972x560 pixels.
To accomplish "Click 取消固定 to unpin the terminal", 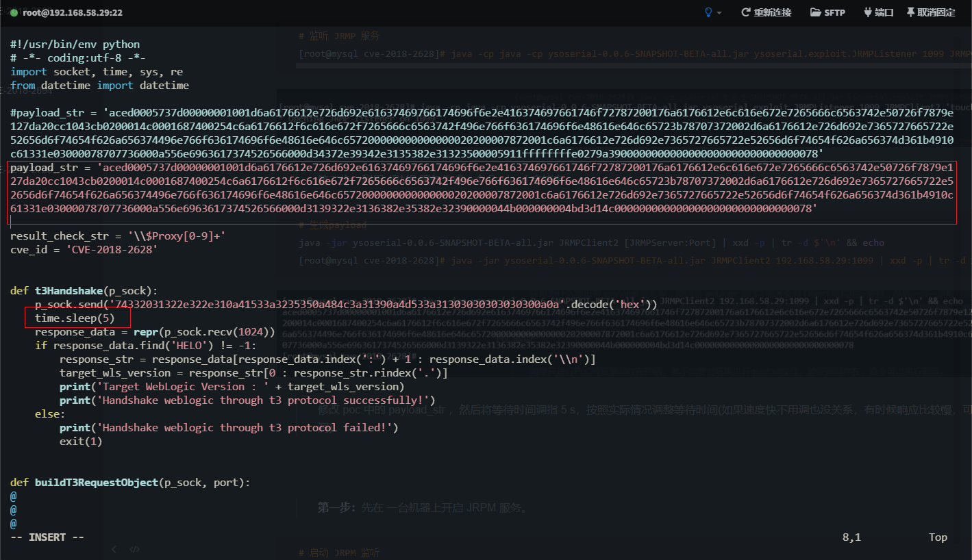I will [x=931, y=12].
